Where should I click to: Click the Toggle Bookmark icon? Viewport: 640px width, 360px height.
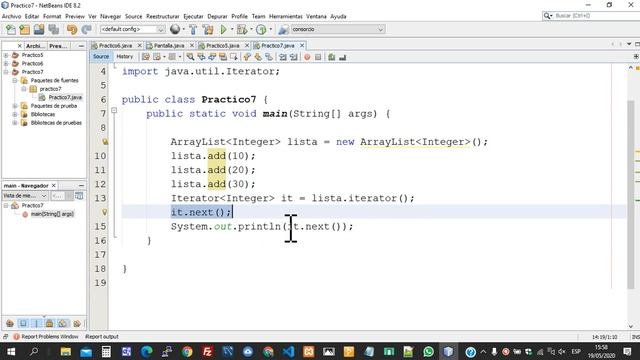pos(269,57)
